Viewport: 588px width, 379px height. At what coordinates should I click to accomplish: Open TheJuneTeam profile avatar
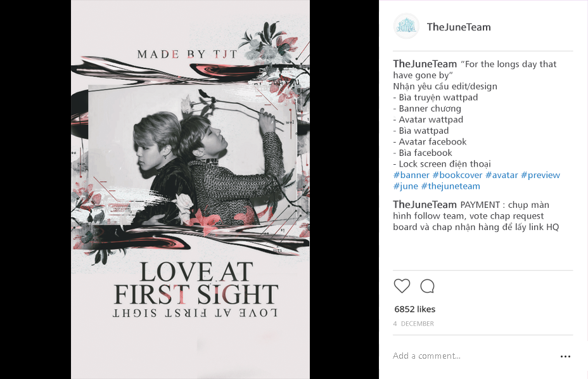click(x=406, y=26)
